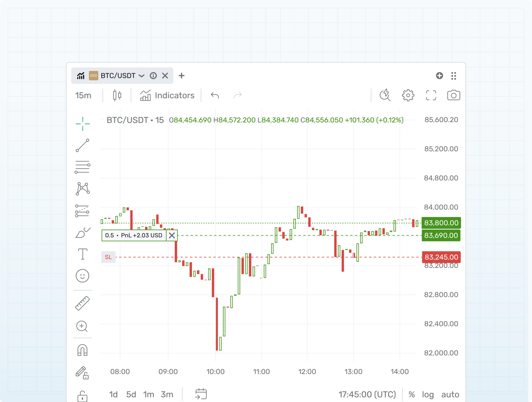
Task: Select the XABCD pattern tool
Action: pos(82,189)
